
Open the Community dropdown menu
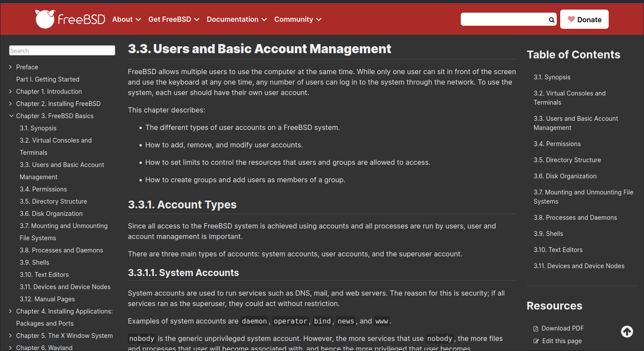click(298, 19)
